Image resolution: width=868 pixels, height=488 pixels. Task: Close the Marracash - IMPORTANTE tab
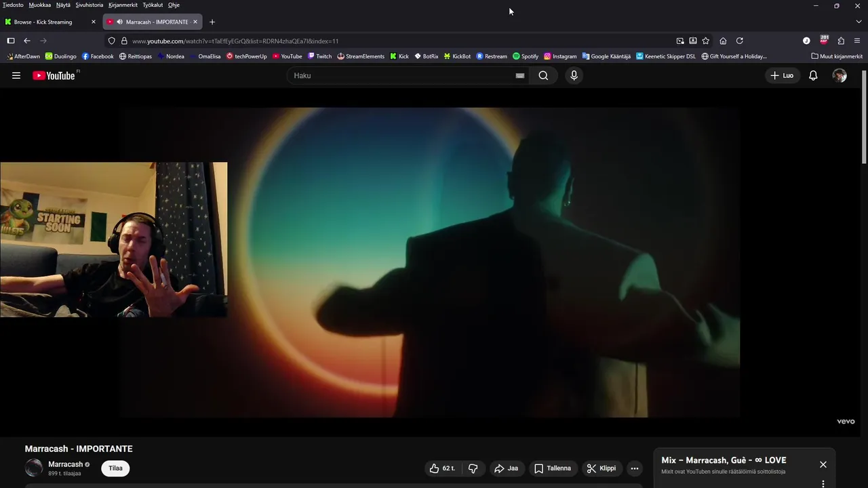tap(195, 22)
